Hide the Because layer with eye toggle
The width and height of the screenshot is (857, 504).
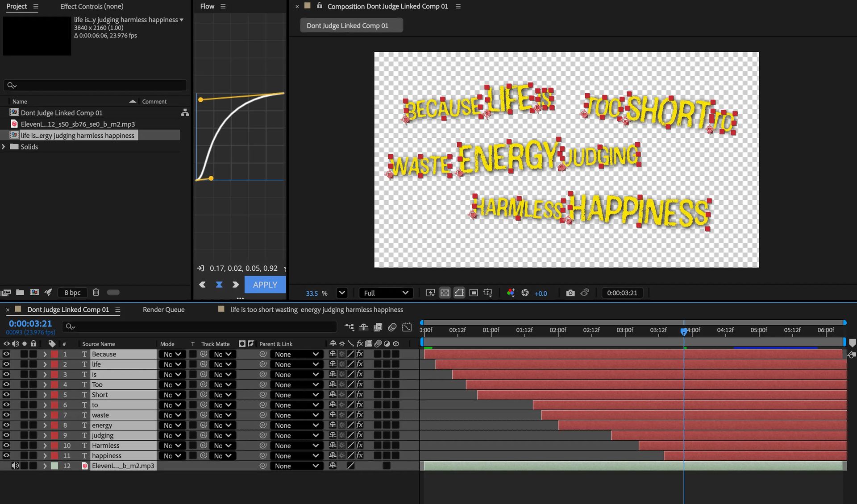pyautogui.click(x=6, y=354)
